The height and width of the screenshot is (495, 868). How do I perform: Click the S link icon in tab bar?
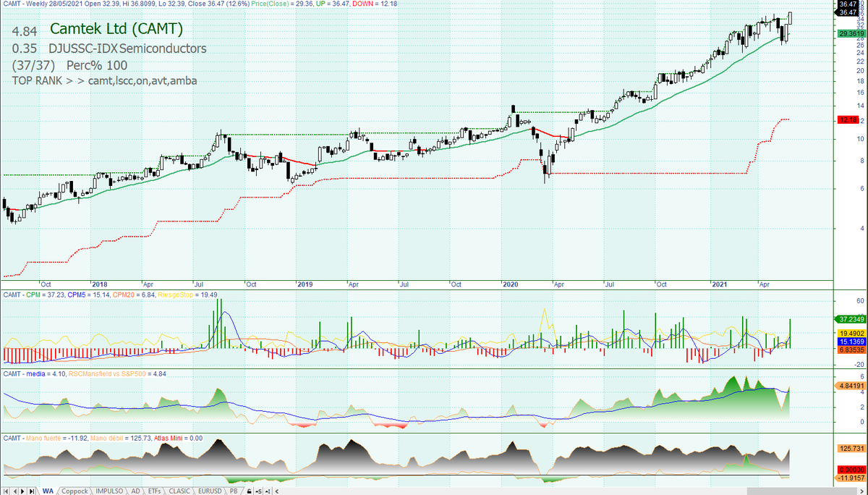258,491
